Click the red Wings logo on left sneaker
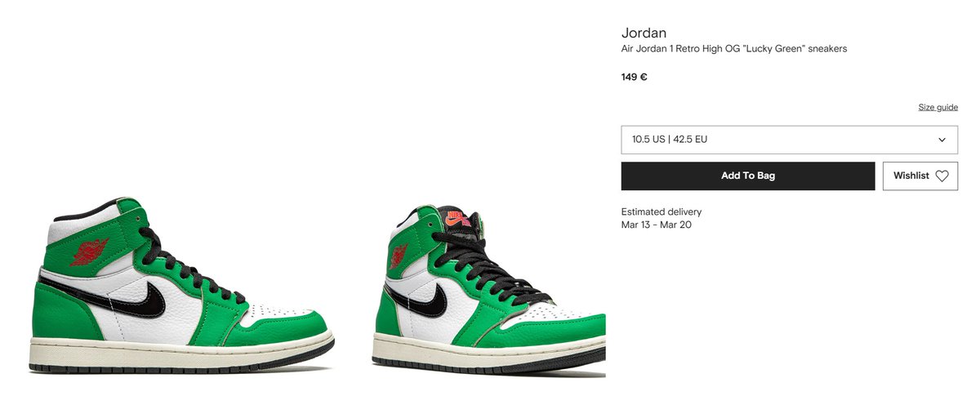The image size is (980, 405). pyautogui.click(x=89, y=251)
